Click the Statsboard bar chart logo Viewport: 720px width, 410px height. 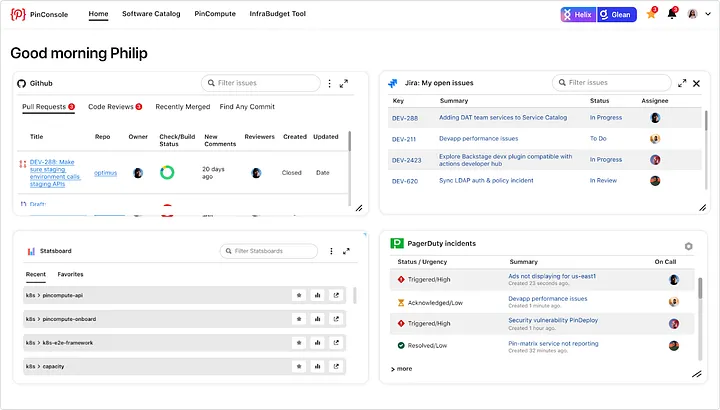pos(31,251)
